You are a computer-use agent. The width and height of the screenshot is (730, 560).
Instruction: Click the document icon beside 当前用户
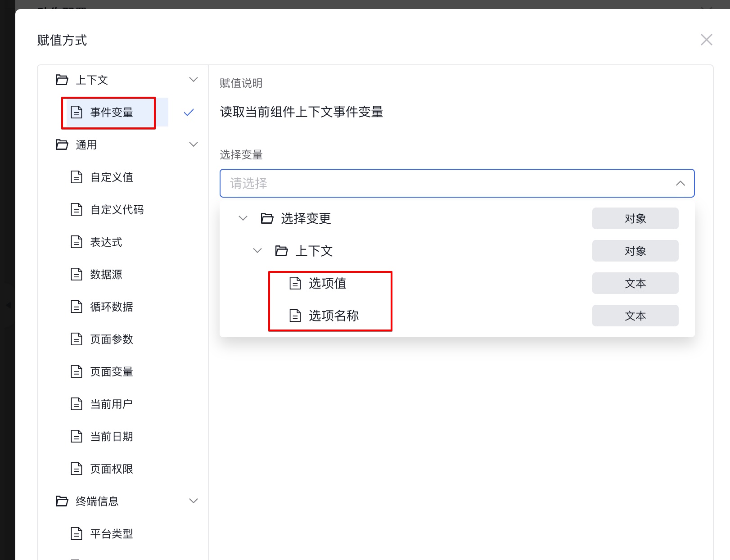pos(77,404)
